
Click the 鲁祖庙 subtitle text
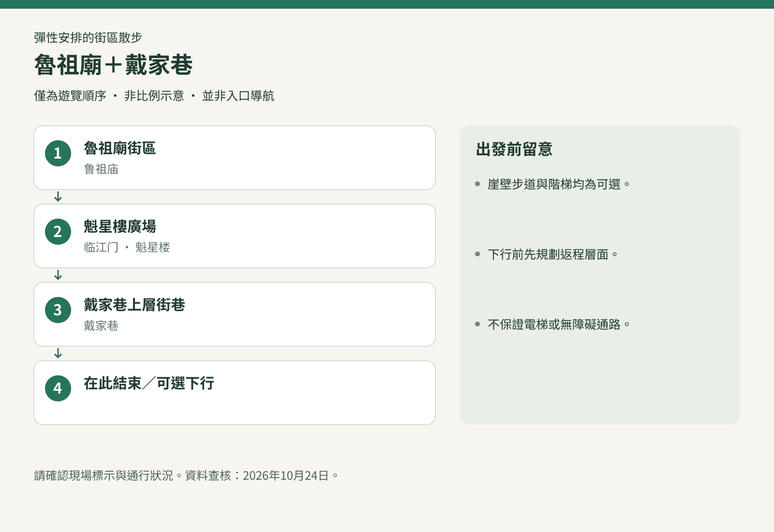pyautogui.click(x=101, y=169)
